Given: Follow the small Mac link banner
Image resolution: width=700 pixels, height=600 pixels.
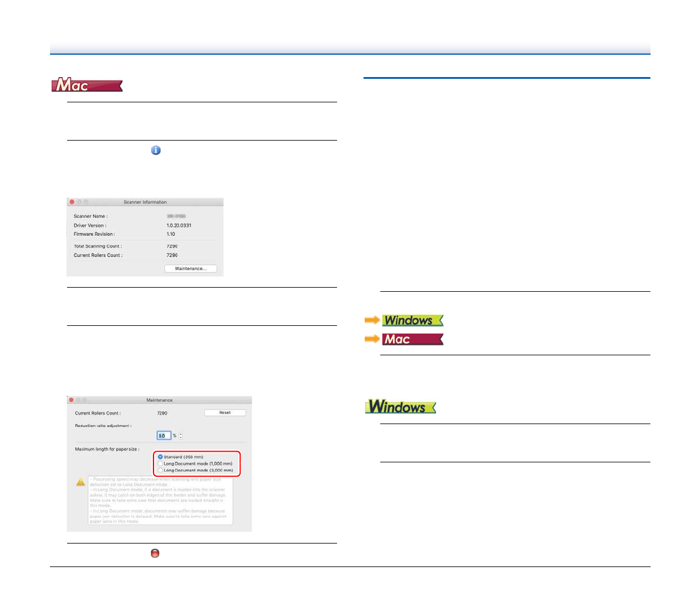Looking at the screenshot, I should click(412, 339).
